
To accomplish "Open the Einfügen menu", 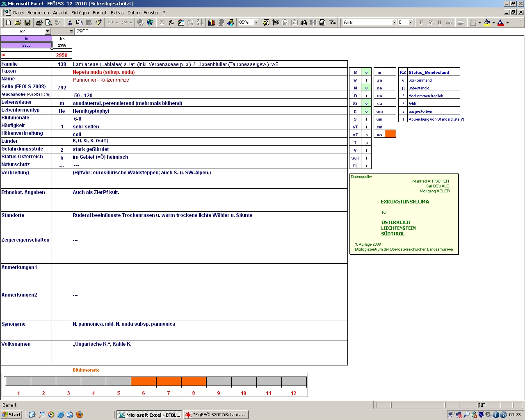I will [x=80, y=13].
